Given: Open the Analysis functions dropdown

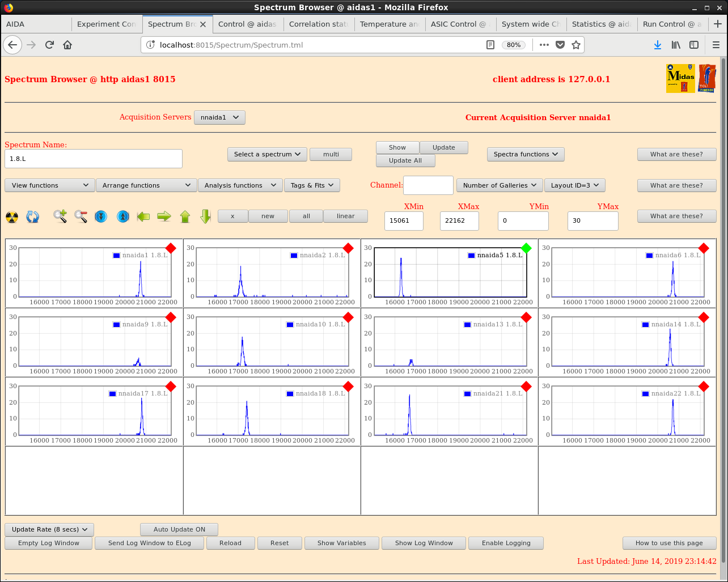Looking at the screenshot, I should (240, 185).
